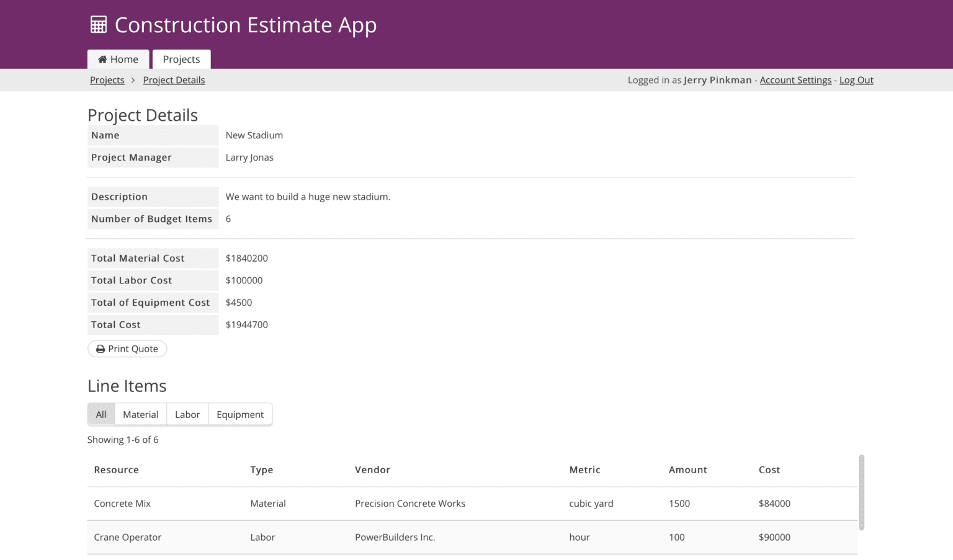The image size is (953, 560).
Task: Switch to the Projects tab
Action: pos(181,59)
